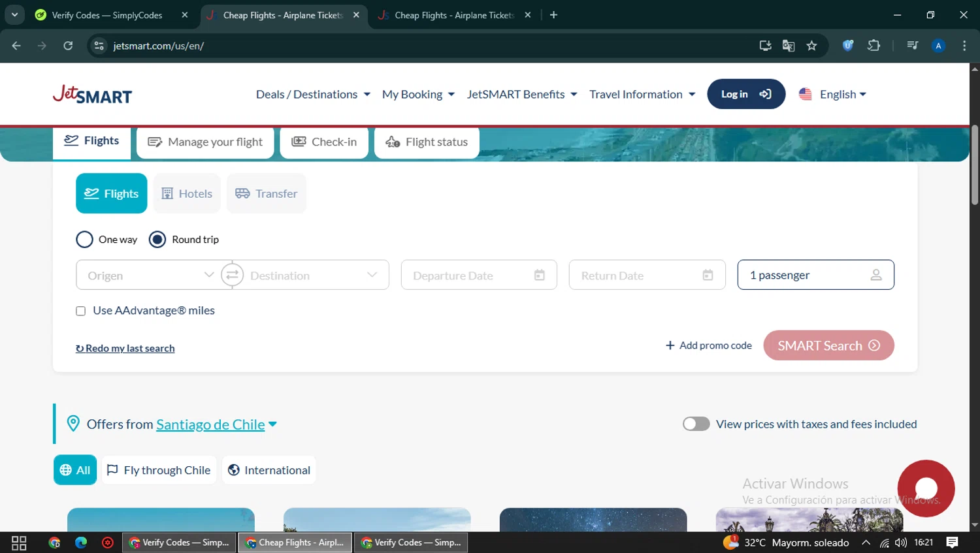This screenshot has width=980, height=553.
Task: Click the swap origin and destination icon
Action: [232, 275]
